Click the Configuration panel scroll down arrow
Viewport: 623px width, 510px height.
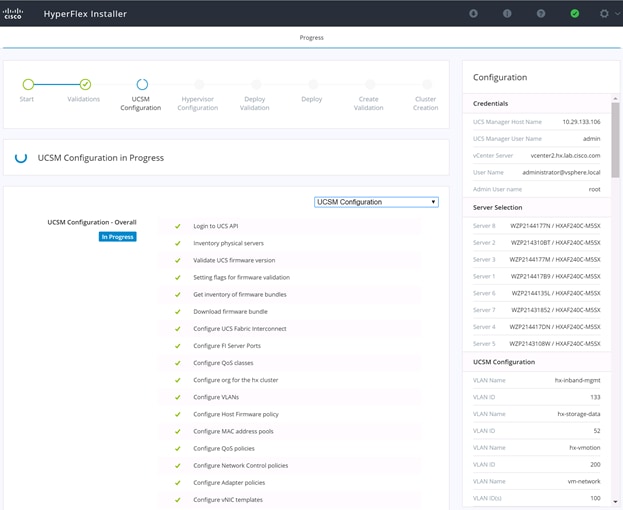[x=615, y=502]
